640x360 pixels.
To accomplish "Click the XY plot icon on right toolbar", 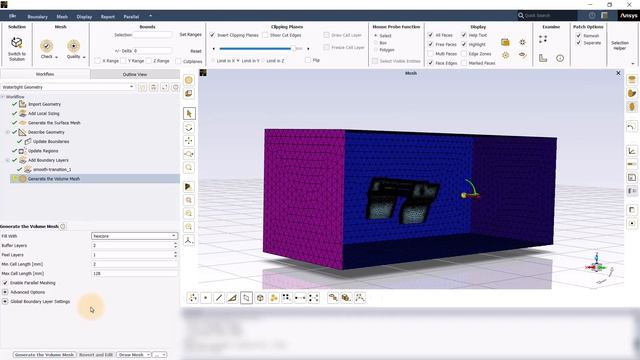I will [632, 151].
